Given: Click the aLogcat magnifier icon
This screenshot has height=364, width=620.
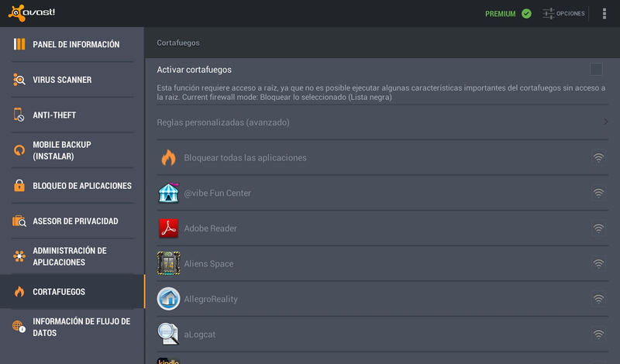Looking at the screenshot, I should pyautogui.click(x=168, y=334).
